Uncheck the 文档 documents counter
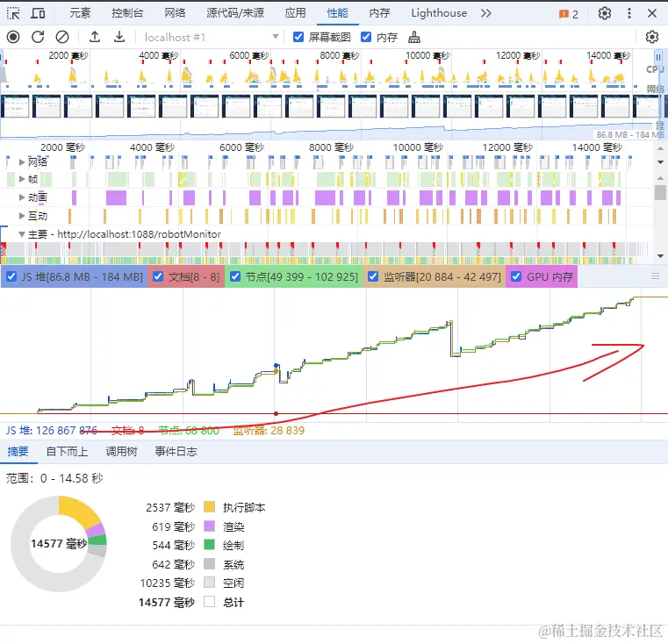This screenshot has height=644, width=668. coord(158,276)
